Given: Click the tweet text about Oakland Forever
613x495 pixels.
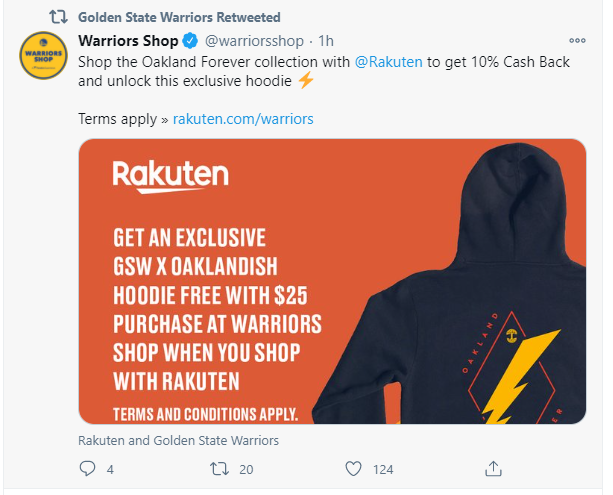Looking at the screenshot, I should click(x=324, y=71).
